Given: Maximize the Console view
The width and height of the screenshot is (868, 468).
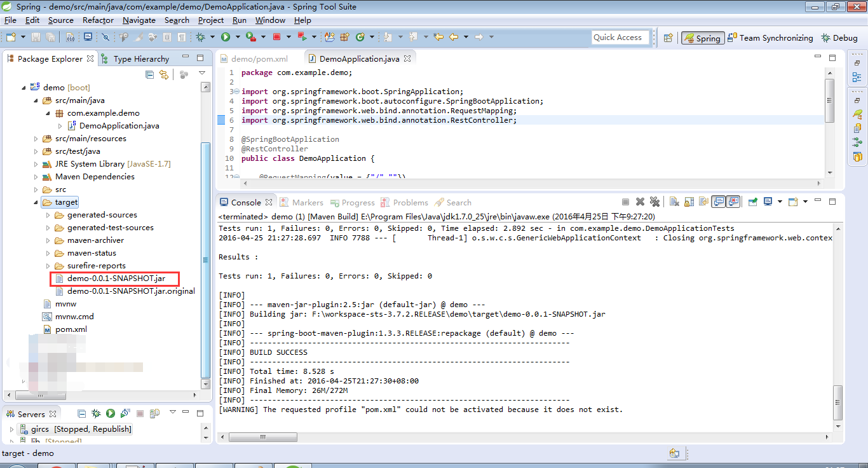Looking at the screenshot, I should 832,202.
